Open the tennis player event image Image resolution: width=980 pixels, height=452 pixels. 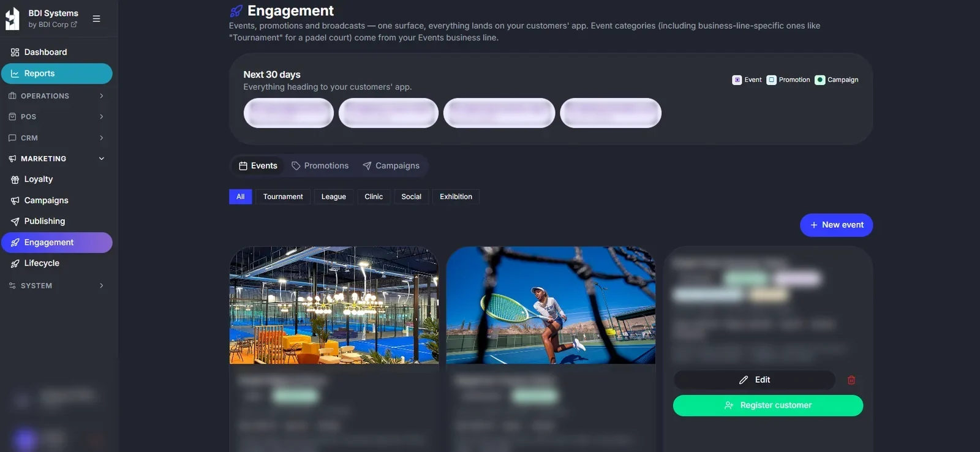click(x=551, y=305)
